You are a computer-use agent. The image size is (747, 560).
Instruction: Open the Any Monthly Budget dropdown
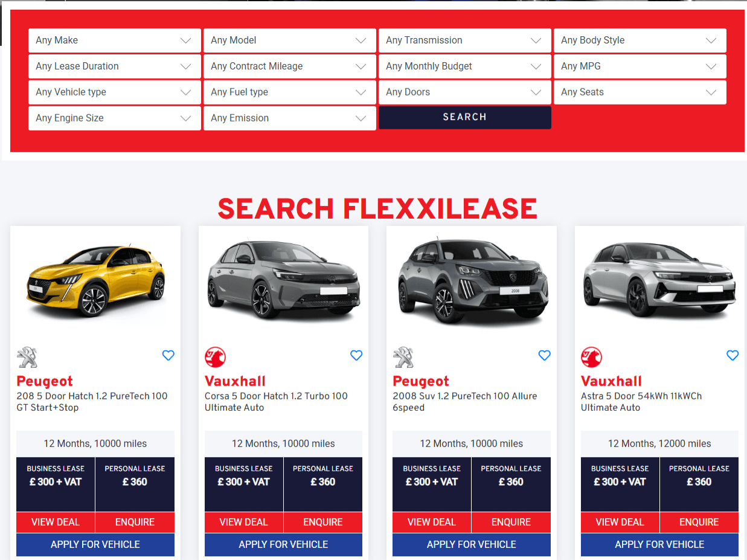coord(464,66)
